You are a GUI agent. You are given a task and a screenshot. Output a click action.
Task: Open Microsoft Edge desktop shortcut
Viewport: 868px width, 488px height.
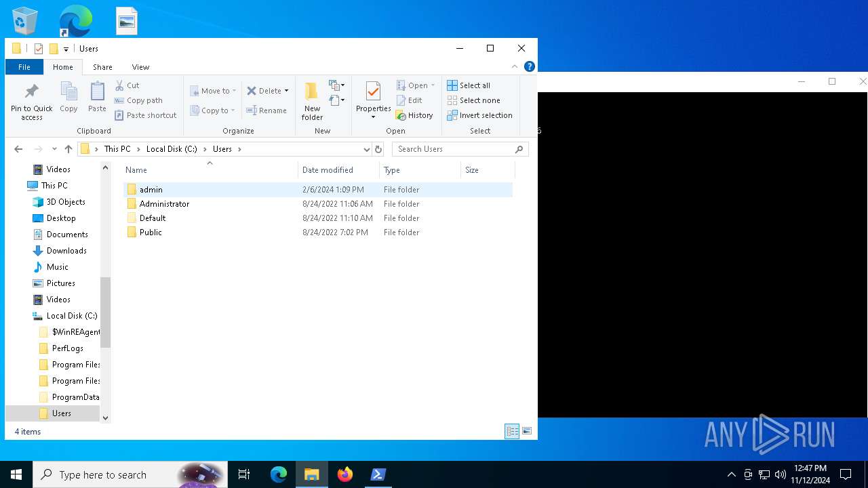[75, 21]
